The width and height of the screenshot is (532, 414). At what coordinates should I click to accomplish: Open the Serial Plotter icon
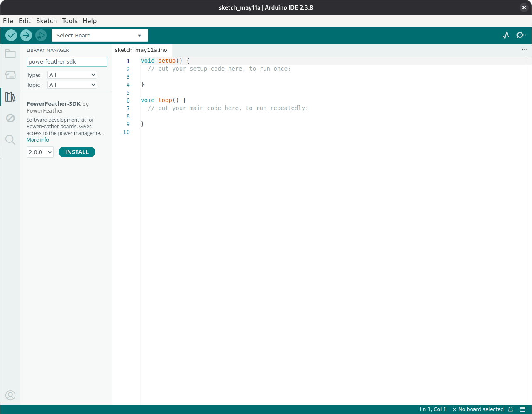505,35
